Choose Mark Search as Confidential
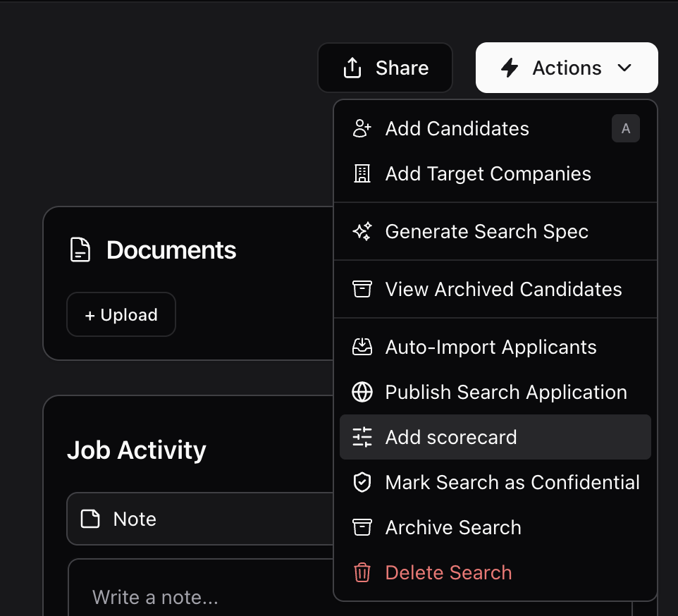678x616 pixels. click(495, 482)
